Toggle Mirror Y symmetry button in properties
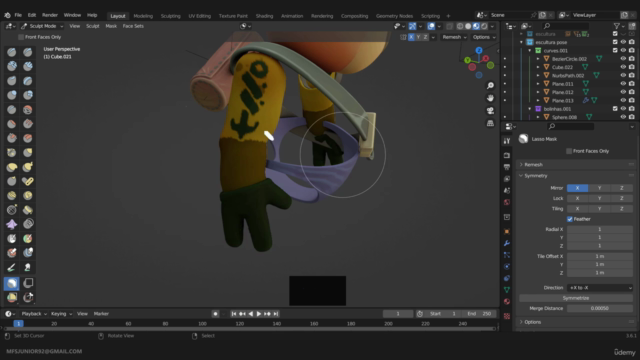Image resolution: width=640 pixels, height=360 pixels. point(600,188)
